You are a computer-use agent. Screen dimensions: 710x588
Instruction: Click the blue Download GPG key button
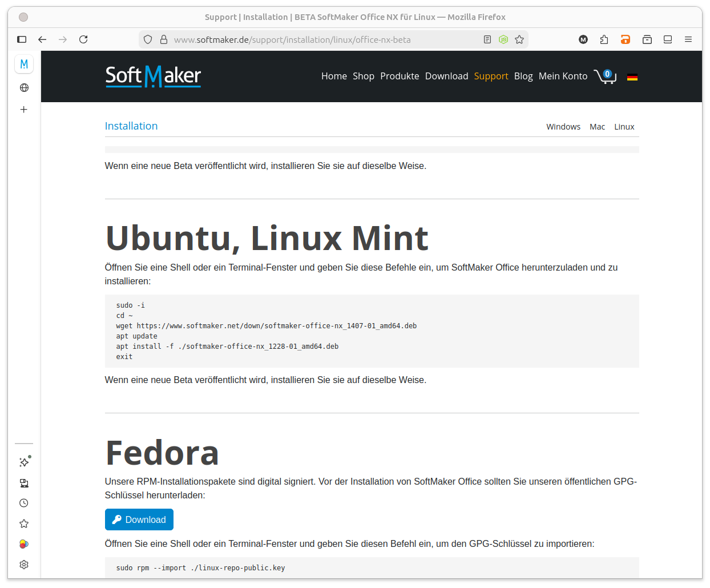coord(139,519)
